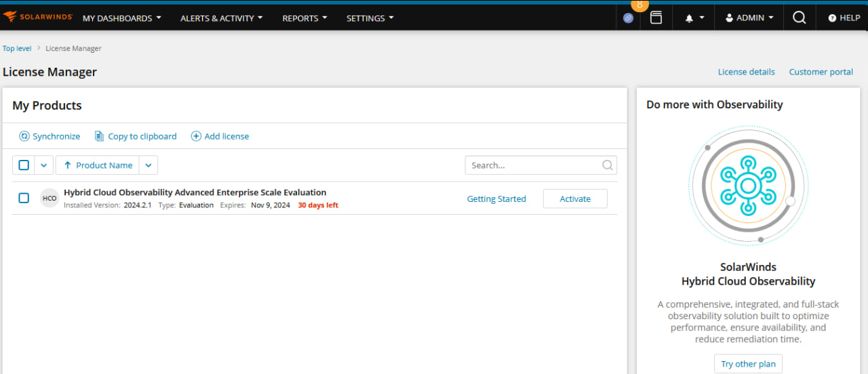Click the HCO product badge icon
The image size is (868, 374).
tap(50, 199)
